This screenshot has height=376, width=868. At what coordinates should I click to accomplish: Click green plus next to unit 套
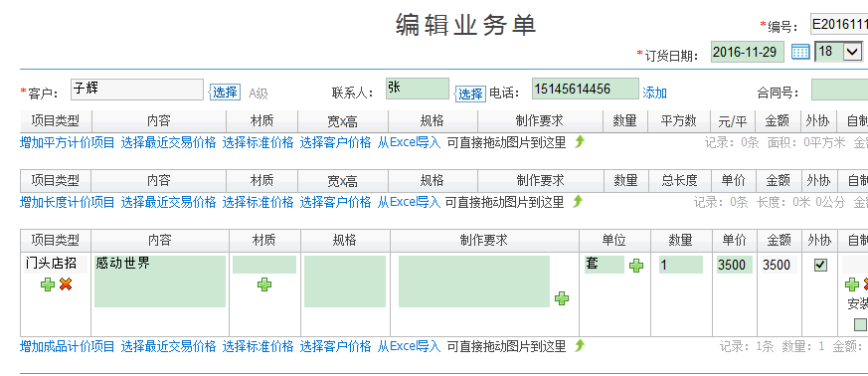(x=636, y=266)
